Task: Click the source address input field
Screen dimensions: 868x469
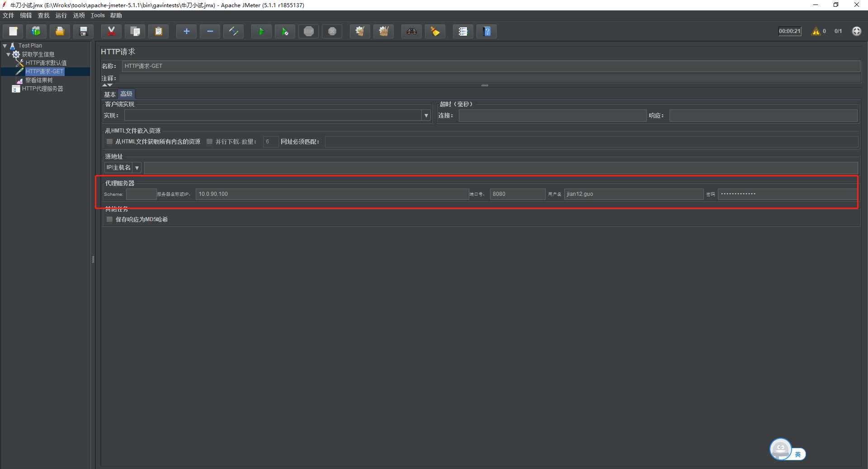Action: [501, 168]
